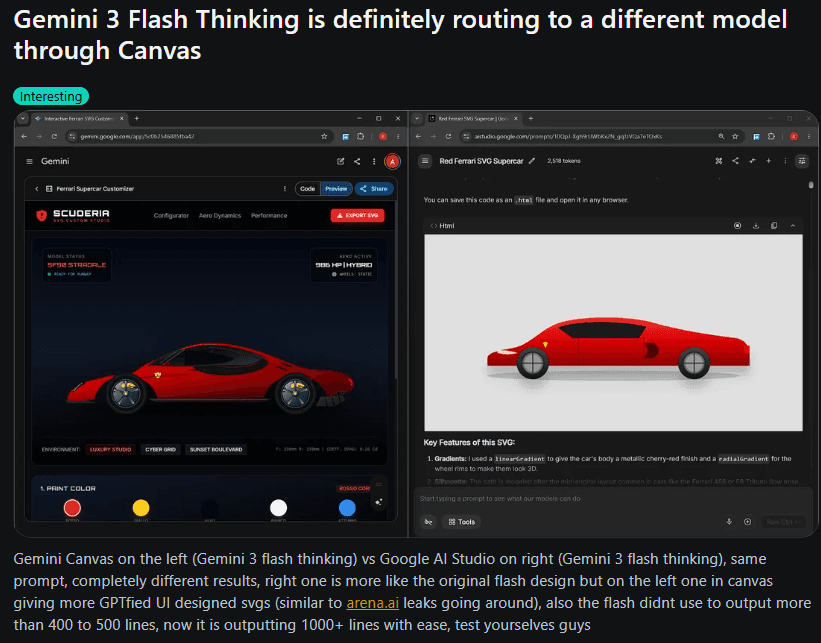
Task: Open the Interesting flair tag
Action: click(x=51, y=96)
